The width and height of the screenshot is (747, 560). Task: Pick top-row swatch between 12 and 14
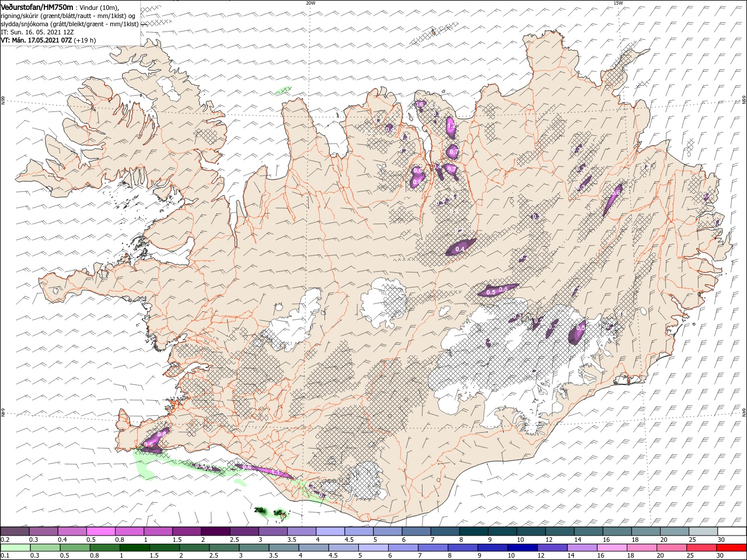pos(559,531)
